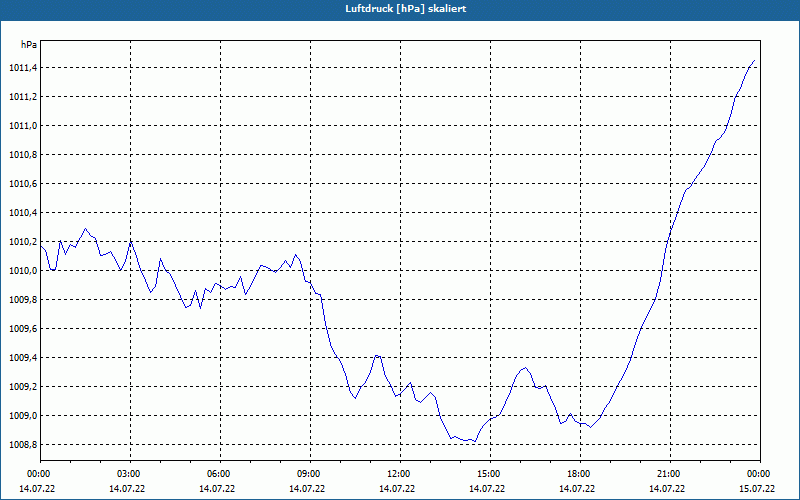Click the 14.07.22 date under 12:00
This screenshot has height=500, width=800.
pos(397,489)
